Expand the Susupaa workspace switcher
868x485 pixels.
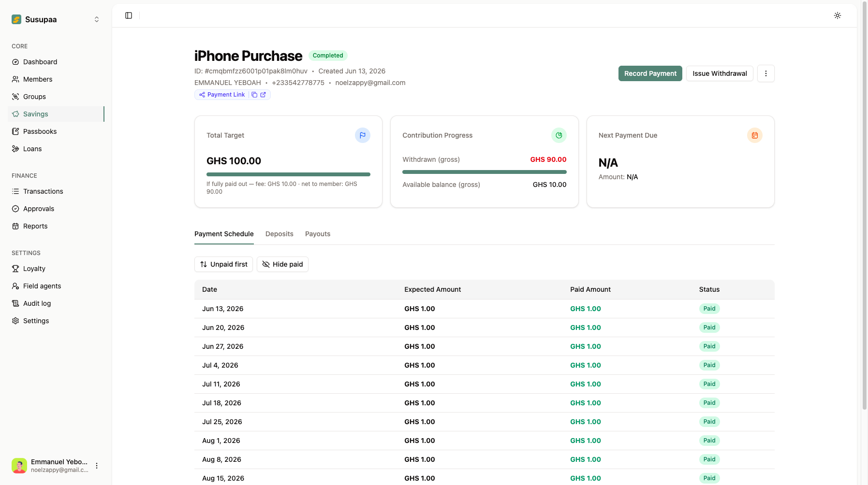pos(97,19)
